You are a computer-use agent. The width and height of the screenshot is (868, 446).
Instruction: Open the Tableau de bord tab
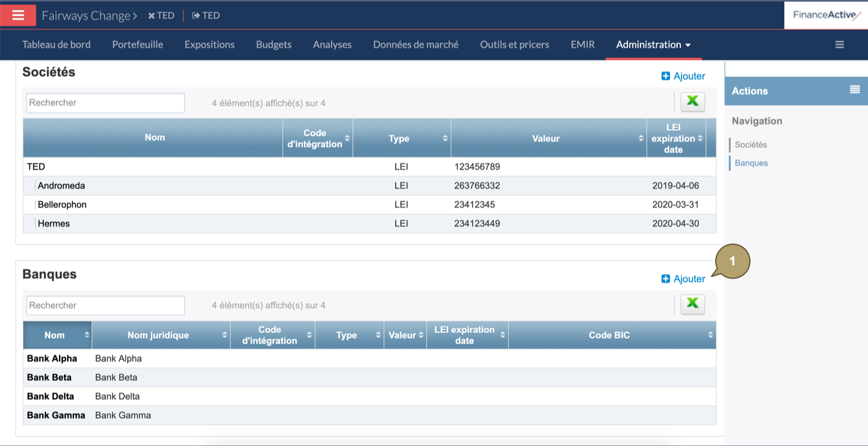click(x=56, y=45)
